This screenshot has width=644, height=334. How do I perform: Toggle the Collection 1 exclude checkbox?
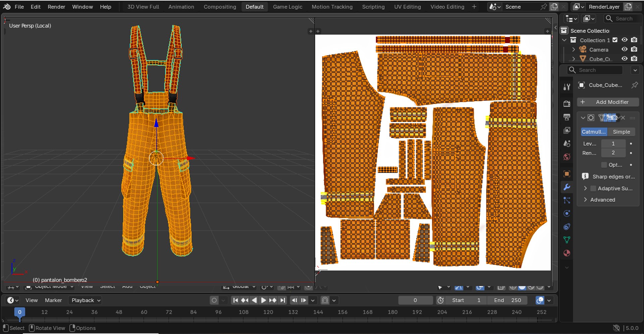[615, 40]
